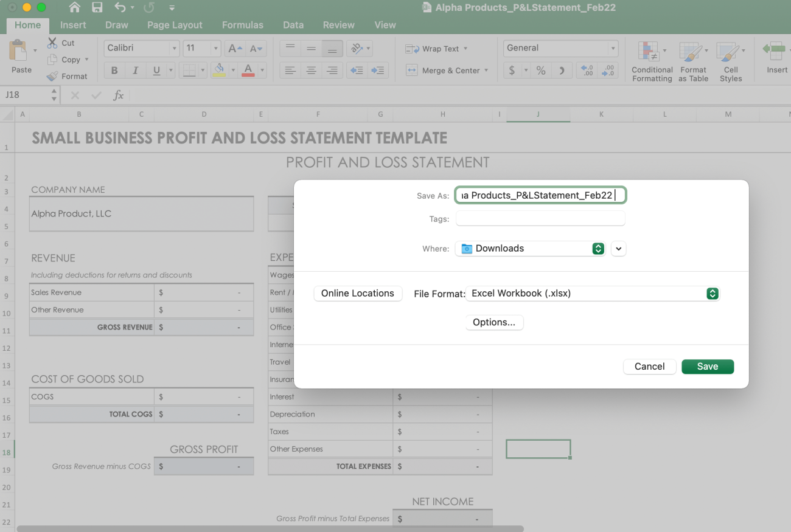
Task: Click the Online Locations button
Action: pyautogui.click(x=358, y=293)
